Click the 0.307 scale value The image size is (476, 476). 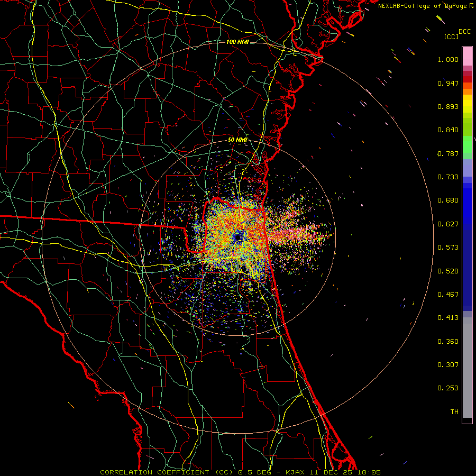(448, 365)
